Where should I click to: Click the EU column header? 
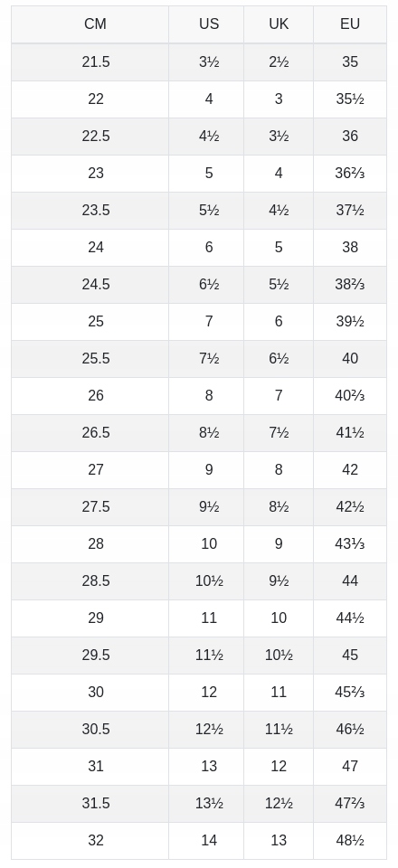350,24
